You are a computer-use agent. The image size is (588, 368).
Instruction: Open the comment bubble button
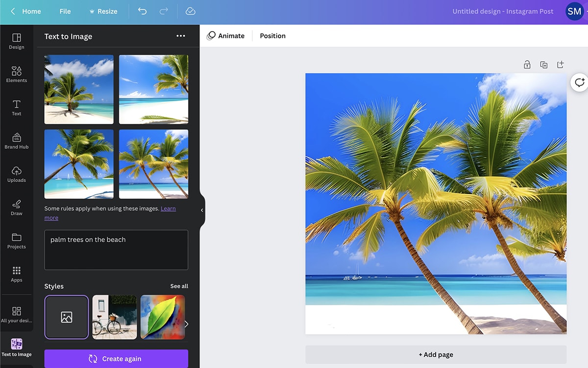579,82
